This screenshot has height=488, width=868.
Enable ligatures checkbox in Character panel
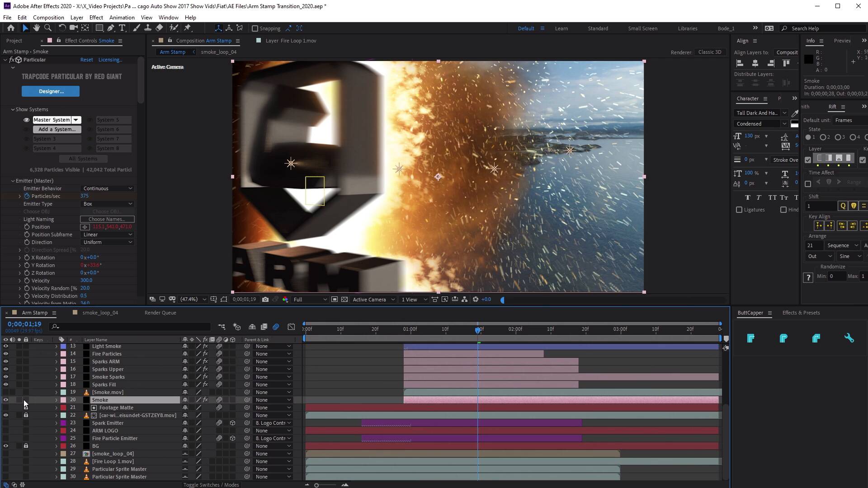click(x=739, y=210)
